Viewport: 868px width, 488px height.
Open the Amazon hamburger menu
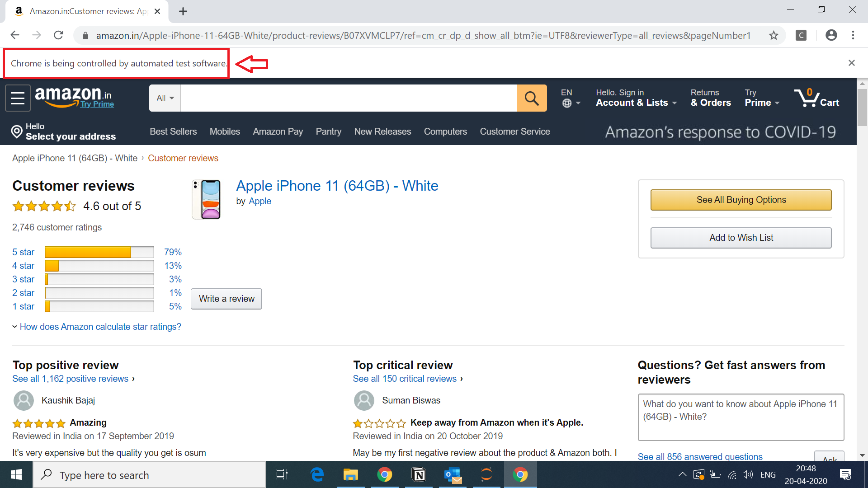click(x=18, y=98)
